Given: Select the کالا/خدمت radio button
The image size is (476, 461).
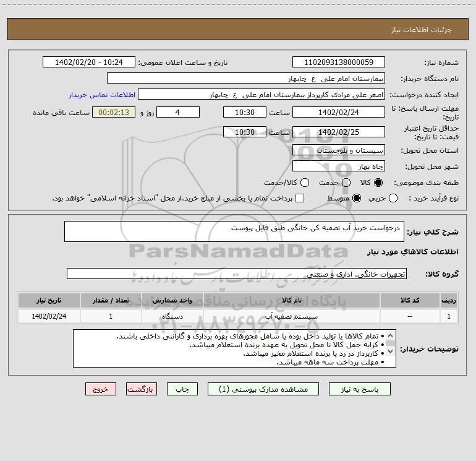Looking at the screenshot, I should 305,183.
